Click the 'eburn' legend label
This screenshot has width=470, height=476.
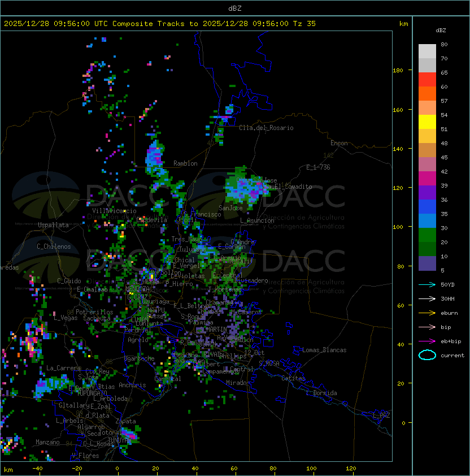tap(449, 313)
